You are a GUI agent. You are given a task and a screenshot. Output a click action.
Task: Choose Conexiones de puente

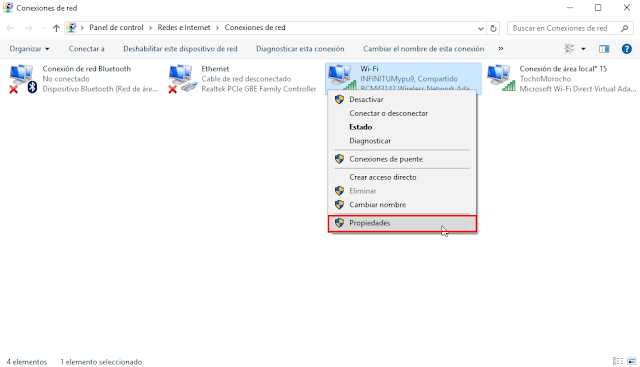pos(402,159)
